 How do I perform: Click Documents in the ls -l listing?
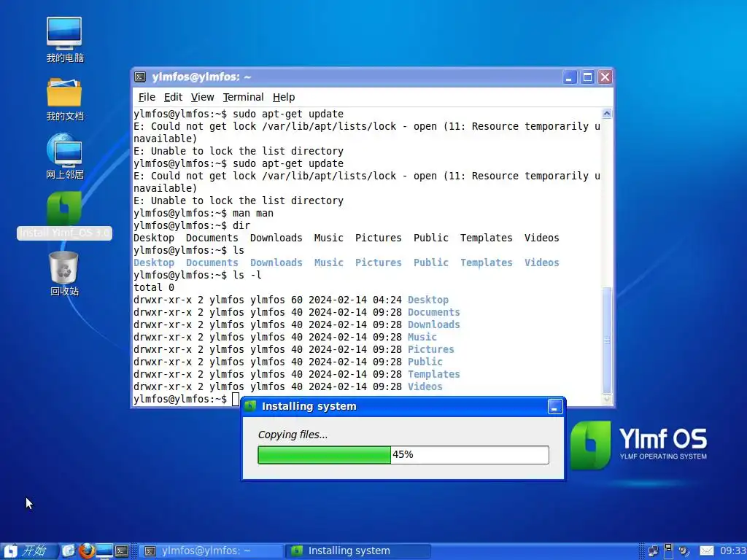pyautogui.click(x=433, y=312)
